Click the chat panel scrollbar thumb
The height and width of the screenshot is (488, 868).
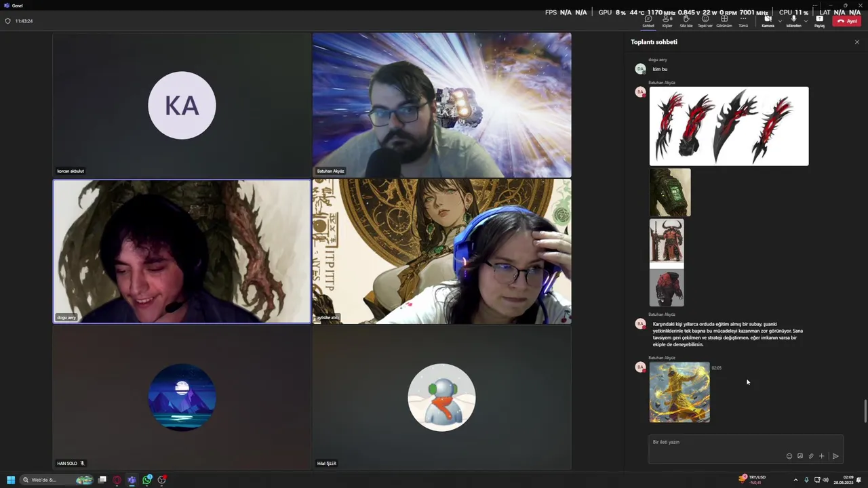[x=865, y=411]
